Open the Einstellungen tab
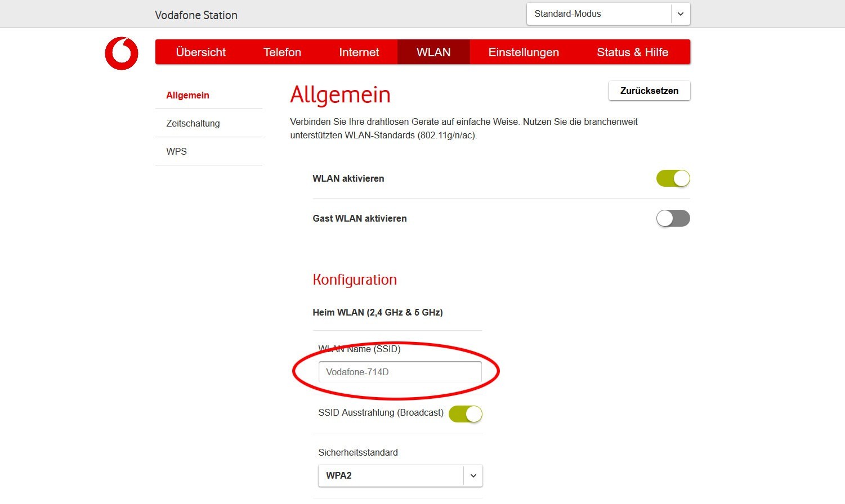The width and height of the screenshot is (845, 504). click(x=524, y=52)
